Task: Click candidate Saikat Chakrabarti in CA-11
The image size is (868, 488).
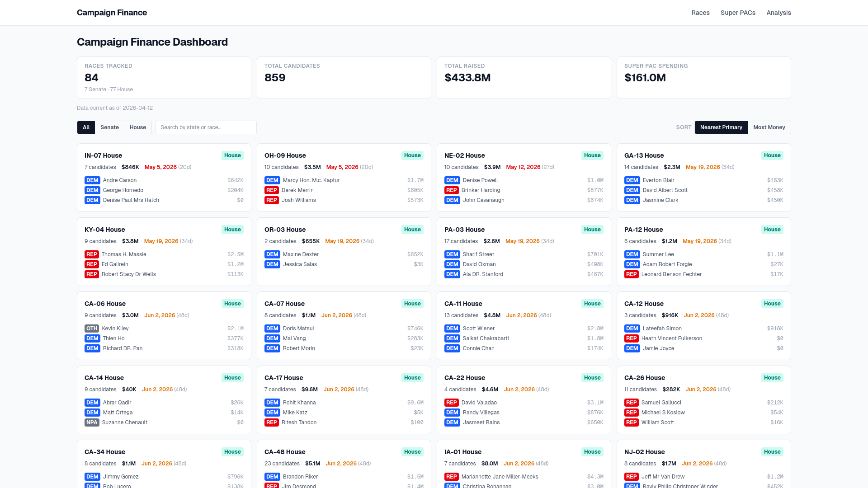Action: [x=486, y=338]
